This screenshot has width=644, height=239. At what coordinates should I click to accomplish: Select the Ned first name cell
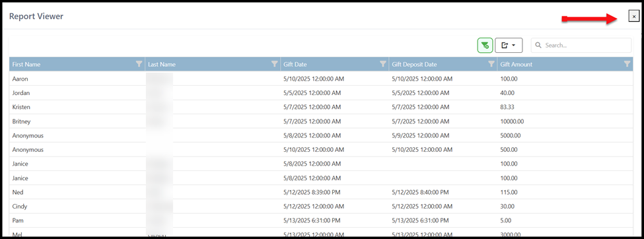(x=77, y=192)
